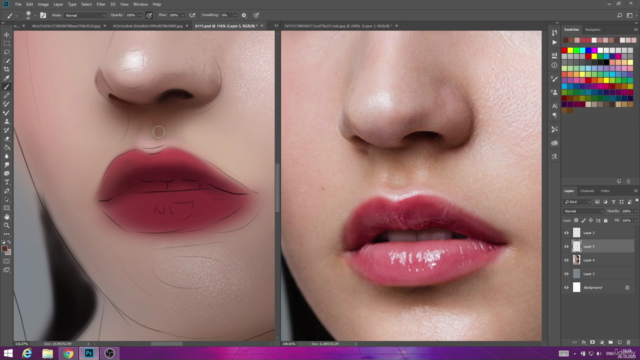
Task: Switch to the Channels tab
Action: pyautogui.click(x=587, y=191)
